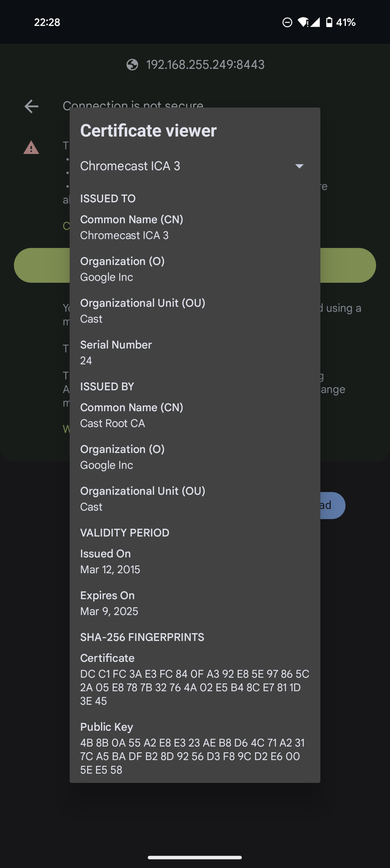Tap the Serial Number label
This screenshot has width=390, height=868.
pyautogui.click(x=116, y=345)
